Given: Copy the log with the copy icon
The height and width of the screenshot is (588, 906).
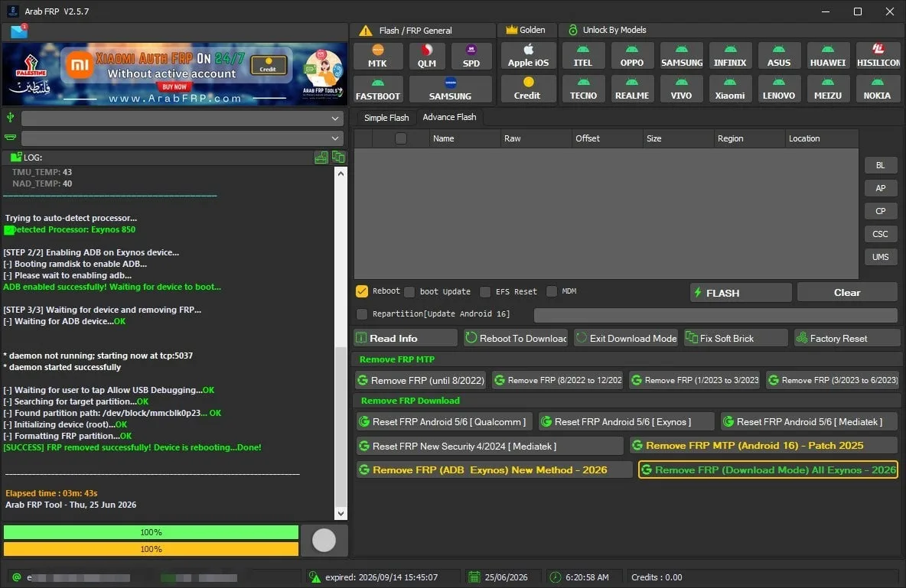Looking at the screenshot, I should pyautogui.click(x=338, y=157).
